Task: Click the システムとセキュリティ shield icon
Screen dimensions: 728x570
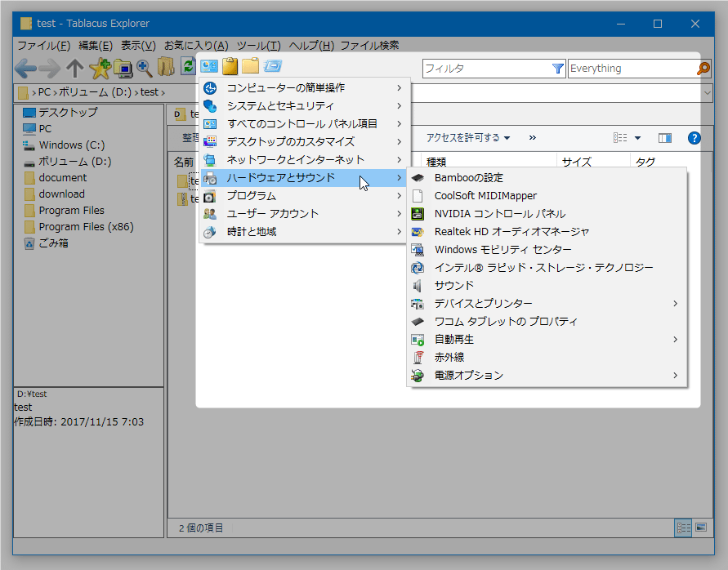Action: (210, 106)
